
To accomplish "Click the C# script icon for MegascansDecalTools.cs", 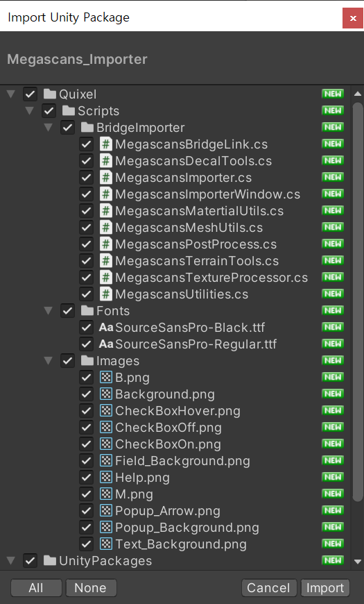I will pyautogui.click(x=106, y=161).
